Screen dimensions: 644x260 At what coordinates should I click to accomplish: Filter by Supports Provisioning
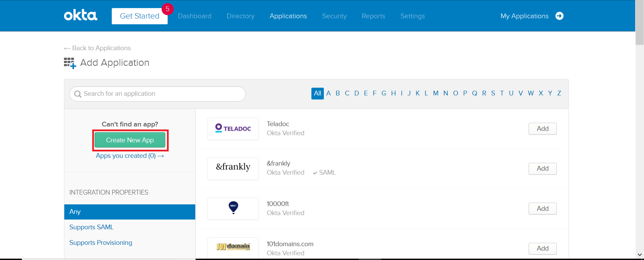pos(101,243)
